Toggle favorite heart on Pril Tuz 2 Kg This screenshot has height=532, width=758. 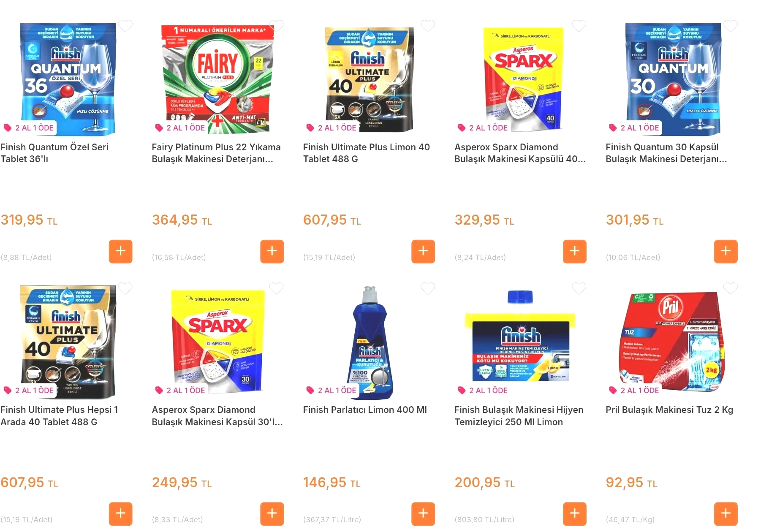click(x=731, y=288)
